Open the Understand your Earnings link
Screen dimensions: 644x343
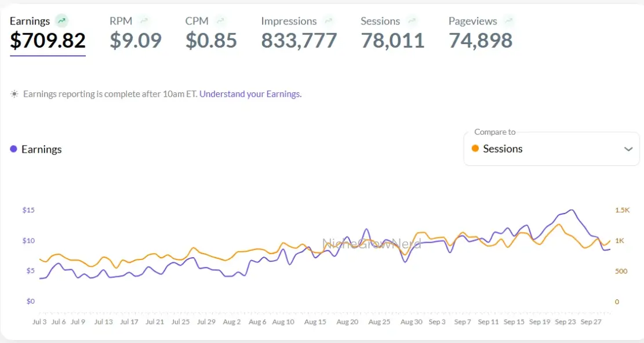click(x=250, y=94)
